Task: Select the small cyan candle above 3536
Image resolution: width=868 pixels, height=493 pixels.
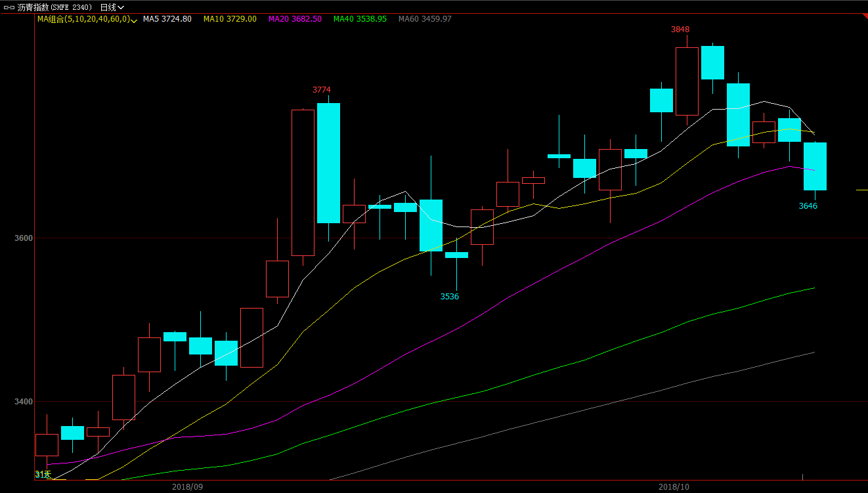Action: (456, 255)
